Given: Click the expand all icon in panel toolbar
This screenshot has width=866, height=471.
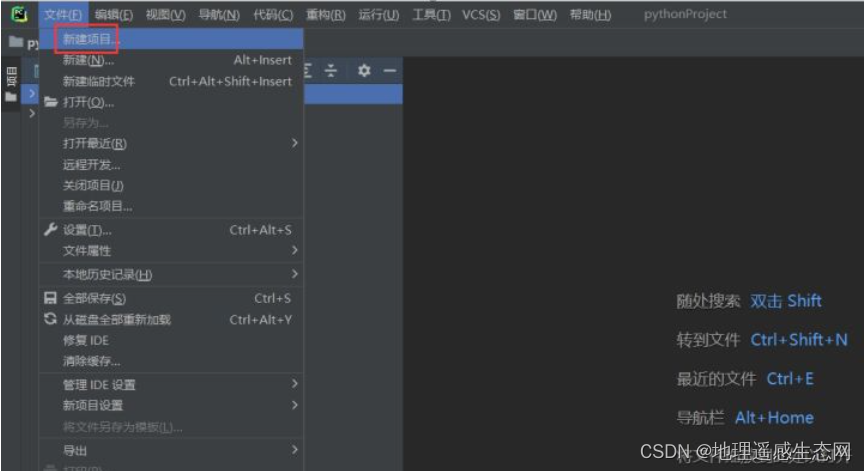Looking at the screenshot, I should tap(308, 71).
